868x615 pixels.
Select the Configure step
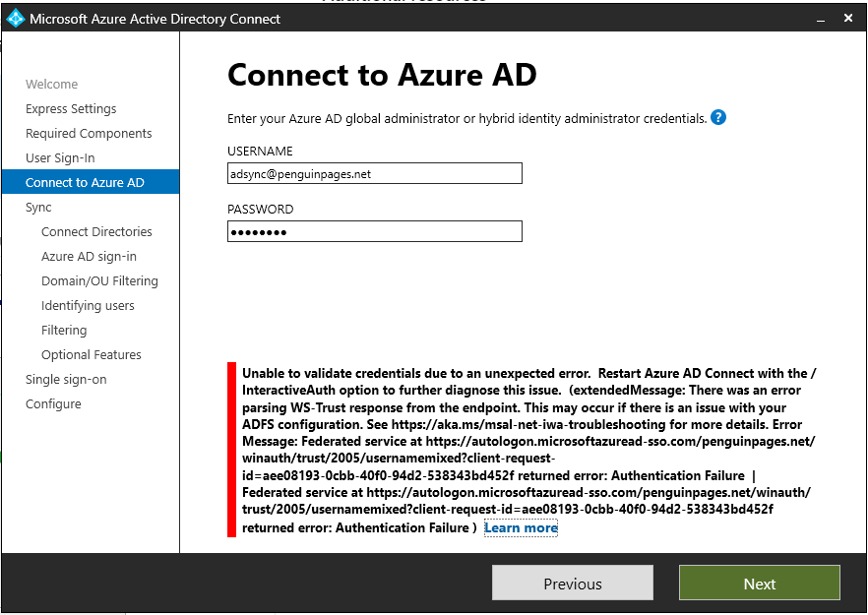pos(53,404)
